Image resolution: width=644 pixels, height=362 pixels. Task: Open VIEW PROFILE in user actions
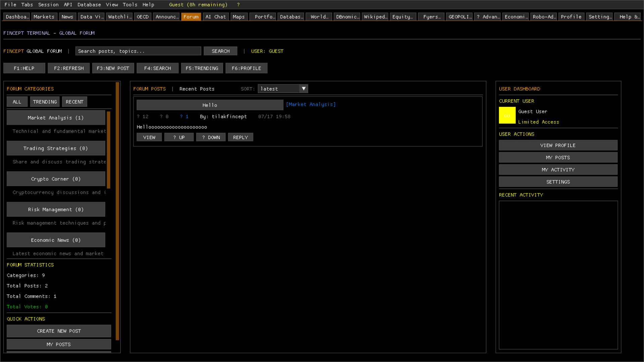coord(558,145)
